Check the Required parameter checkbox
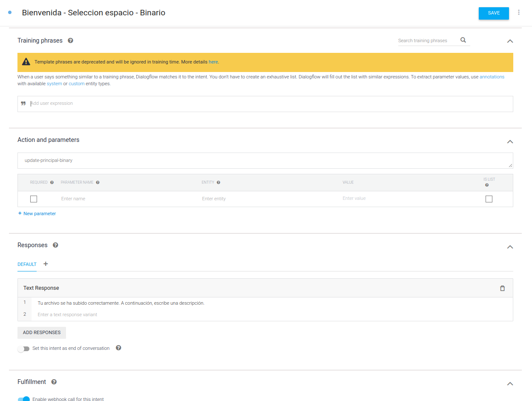 tap(34, 199)
